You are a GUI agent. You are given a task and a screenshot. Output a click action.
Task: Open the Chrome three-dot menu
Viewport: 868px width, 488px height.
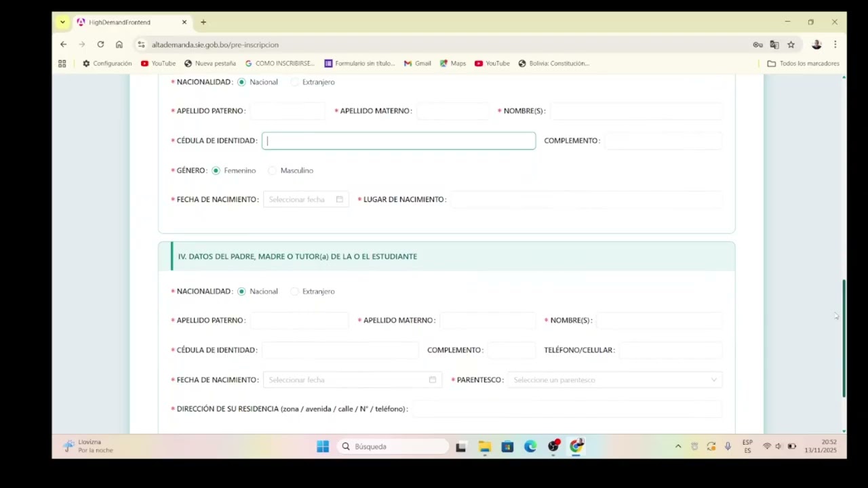pyautogui.click(x=835, y=45)
